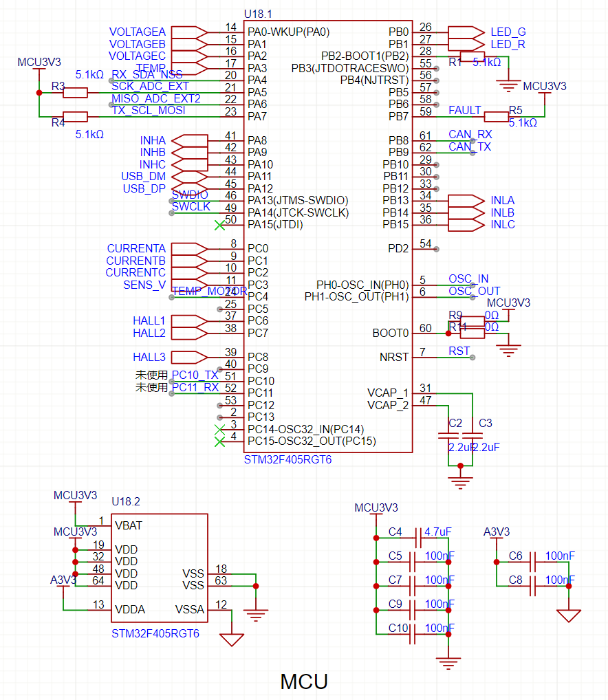Select the C10 capacitor symbol

[413, 635]
